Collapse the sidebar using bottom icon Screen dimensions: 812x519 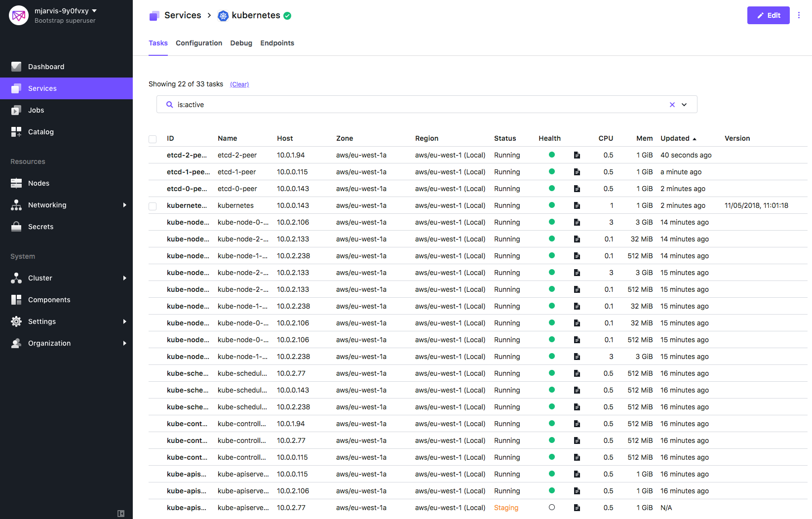coord(121,514)
